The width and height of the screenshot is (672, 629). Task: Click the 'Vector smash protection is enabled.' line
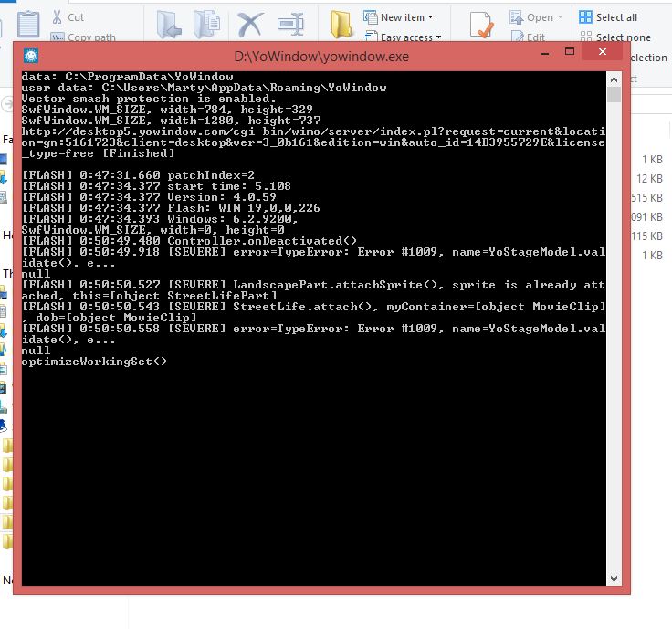149,98
